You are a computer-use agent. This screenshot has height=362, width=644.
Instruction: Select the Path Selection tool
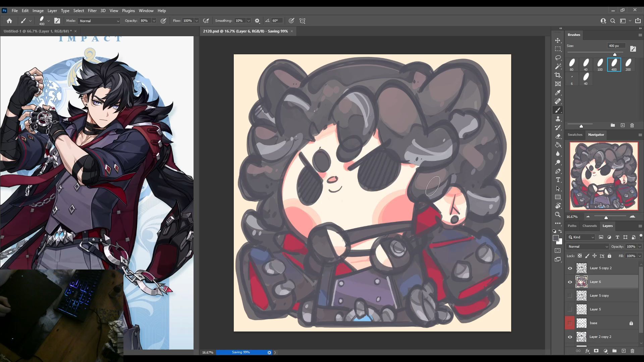tap(558, 188)
